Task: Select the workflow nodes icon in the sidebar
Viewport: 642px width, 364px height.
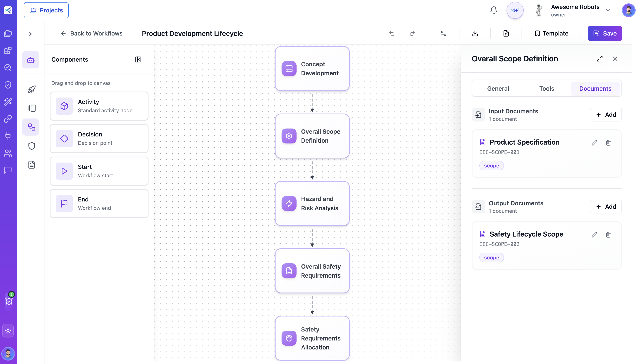Action: click(x=31, y=127)
